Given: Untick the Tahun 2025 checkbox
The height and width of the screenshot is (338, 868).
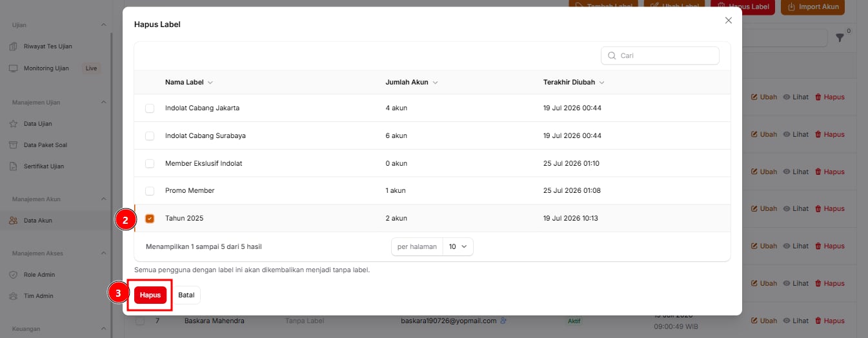Looking at the screenshot, I should (x=150, y=219).
